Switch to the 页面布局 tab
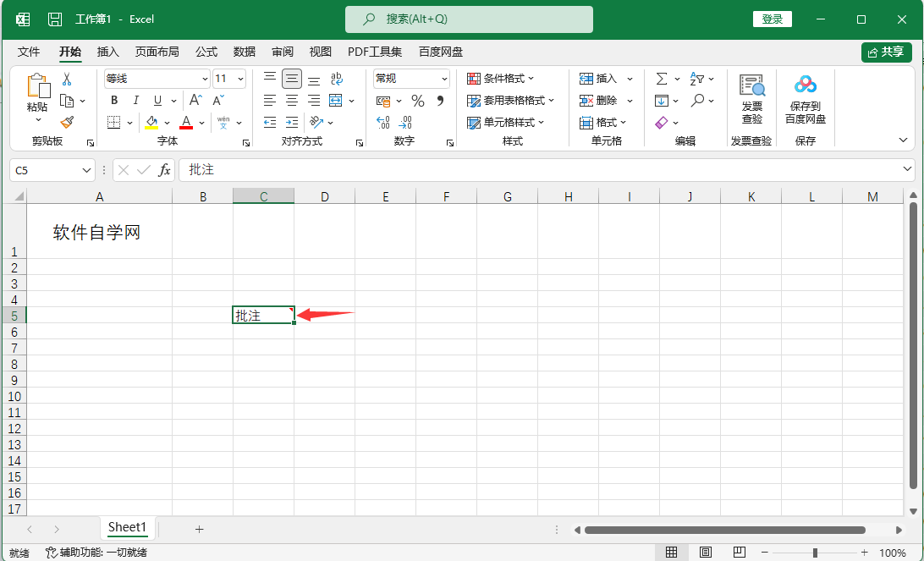 (157, 52)
